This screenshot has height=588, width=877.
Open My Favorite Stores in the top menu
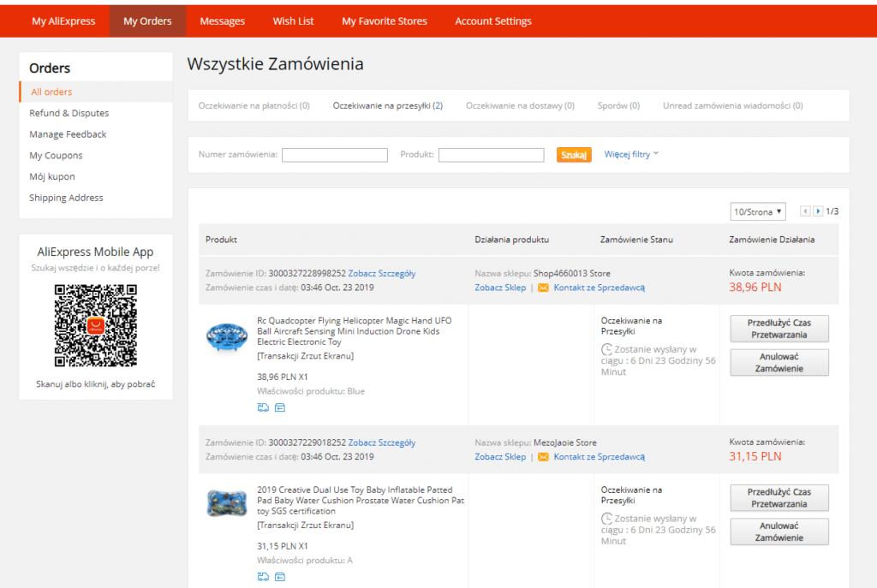385,21
